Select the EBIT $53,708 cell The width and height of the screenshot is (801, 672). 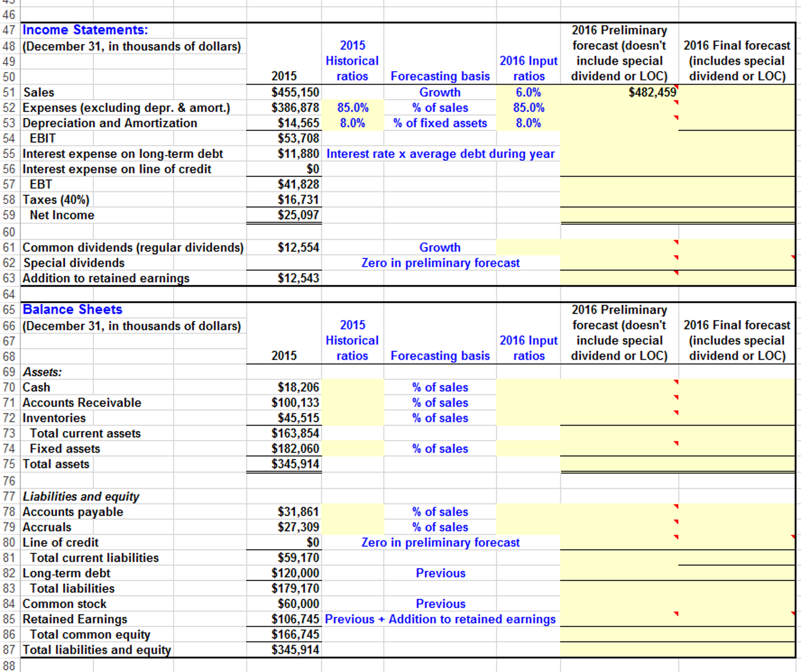pyautogui.click(x=298, y=139)
